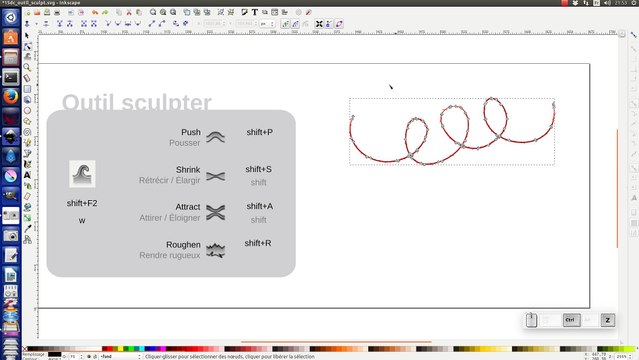Pick the magenta palette swatch
639x360 pixels.
[163, 349]
